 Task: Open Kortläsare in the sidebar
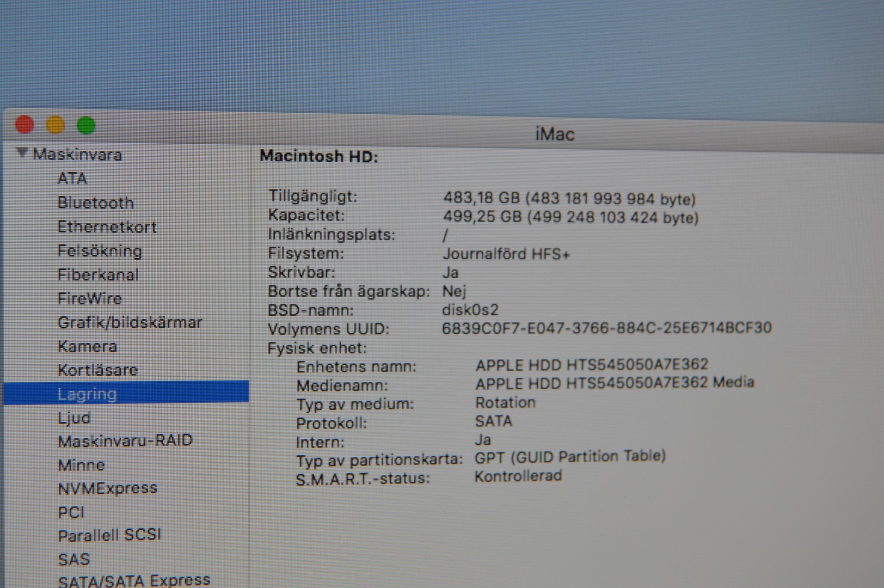click(x=97, y=370)
